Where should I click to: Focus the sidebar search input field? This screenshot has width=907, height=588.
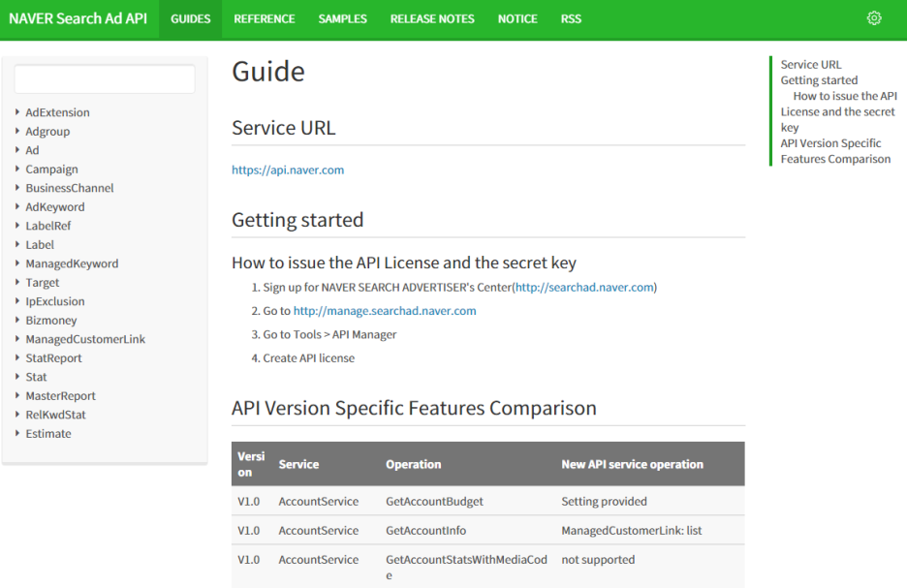point(105,78)
